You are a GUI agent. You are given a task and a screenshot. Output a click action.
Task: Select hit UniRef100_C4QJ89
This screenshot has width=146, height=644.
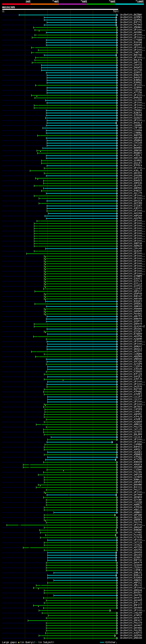point(131,613)
